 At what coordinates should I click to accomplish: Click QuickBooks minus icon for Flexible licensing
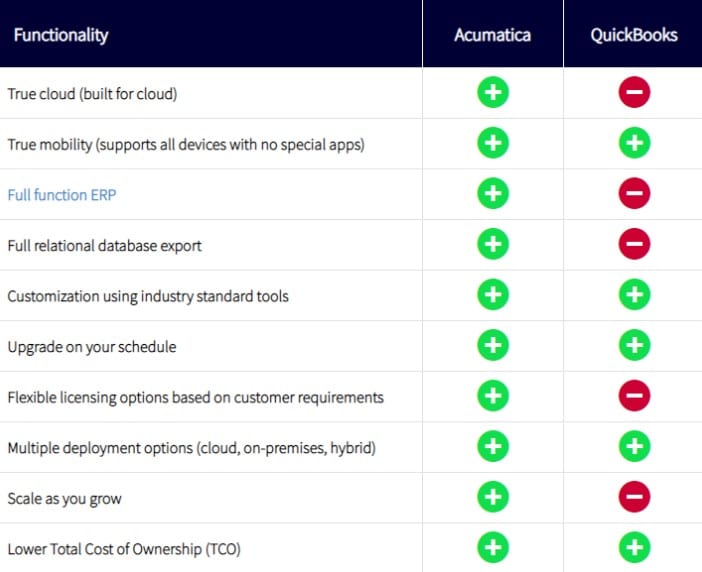pyautogui.click(x=634, y=396)
